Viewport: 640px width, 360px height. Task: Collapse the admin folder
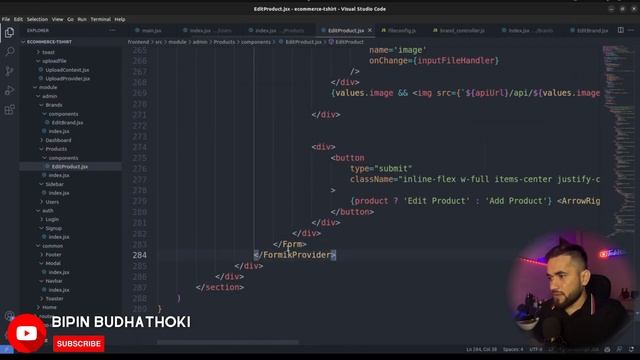click(49, 96)
